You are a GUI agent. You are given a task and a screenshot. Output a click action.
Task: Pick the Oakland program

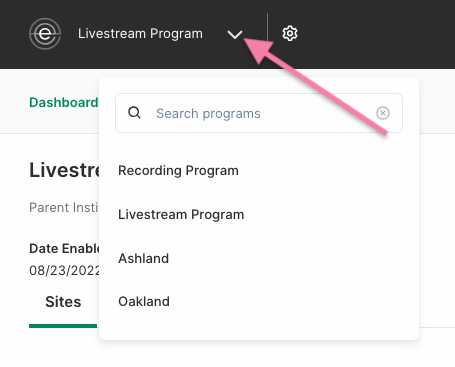coord(144,301)
